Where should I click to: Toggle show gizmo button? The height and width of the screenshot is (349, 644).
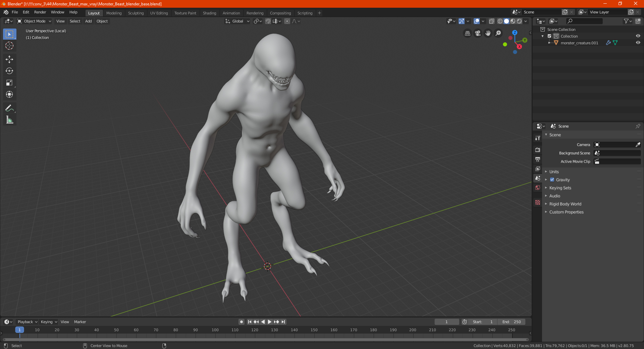point(462,21)
